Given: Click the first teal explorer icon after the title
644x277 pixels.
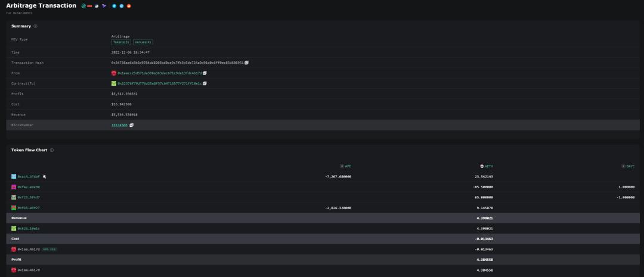Looking at the screenshot, I should click(x=83, y=6).
